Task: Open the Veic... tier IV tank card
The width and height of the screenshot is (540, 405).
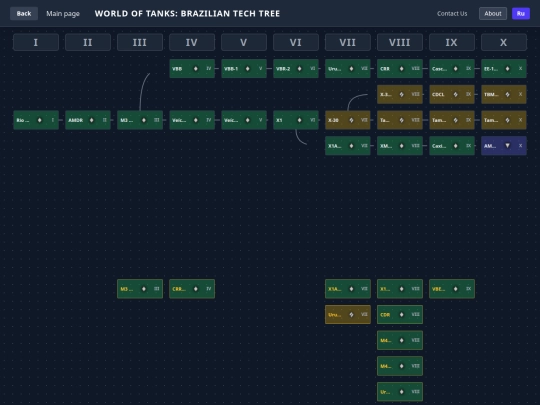Action: (192, 120)
